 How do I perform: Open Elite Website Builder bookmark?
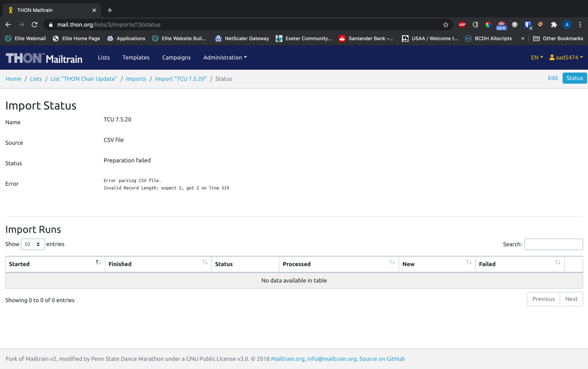point(179,39)
